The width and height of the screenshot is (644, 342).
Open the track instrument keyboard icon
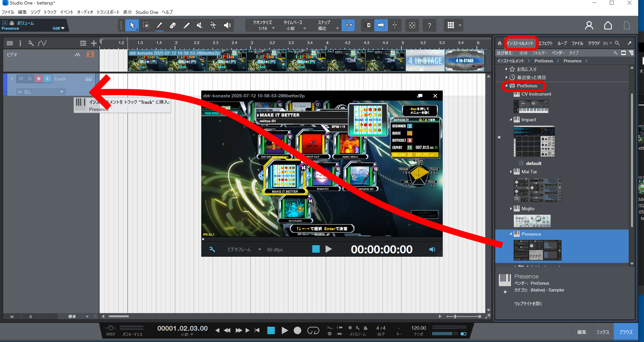click(89, 79)
